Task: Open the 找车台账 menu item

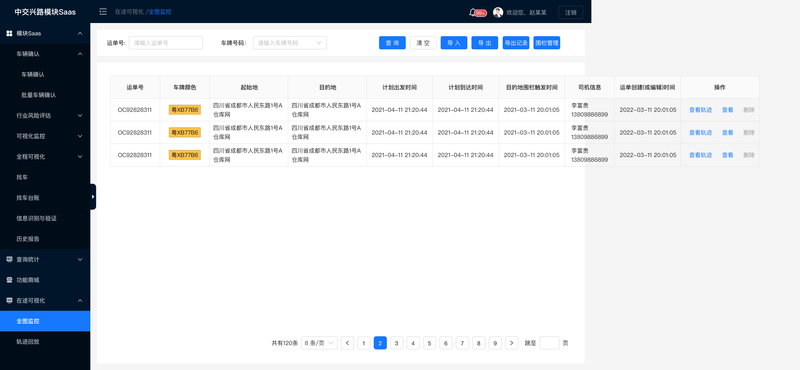Action: click(x=45, y=198)
